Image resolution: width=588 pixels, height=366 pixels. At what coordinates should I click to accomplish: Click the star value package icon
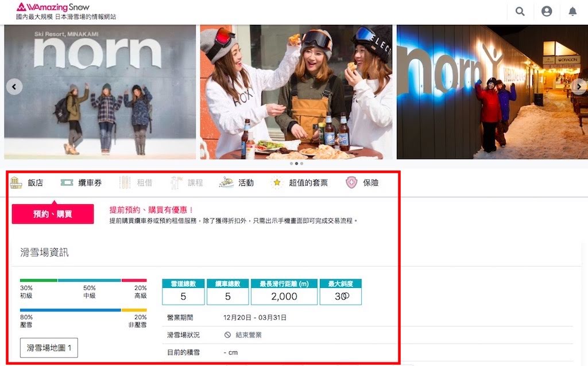278,182
